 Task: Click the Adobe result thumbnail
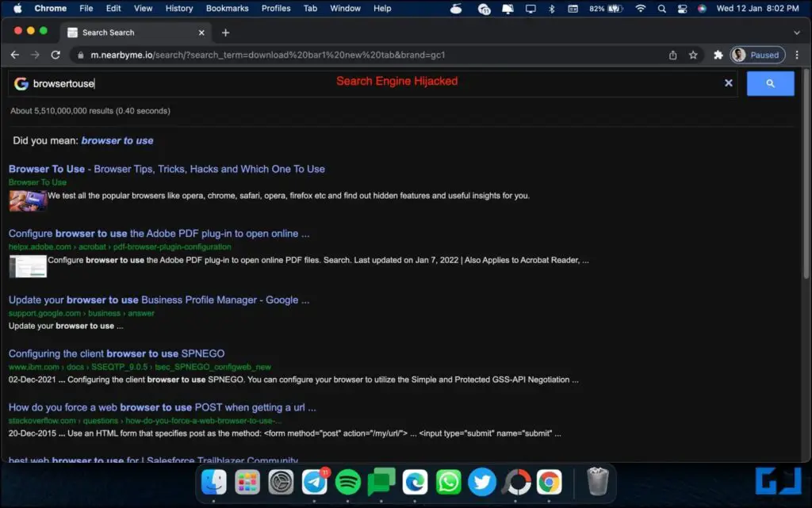tap(28, 266)
